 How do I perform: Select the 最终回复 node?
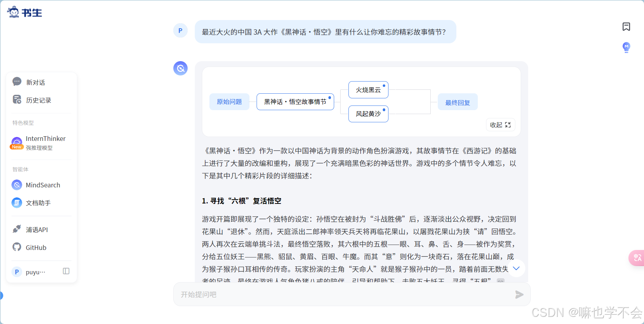(458, 103)
